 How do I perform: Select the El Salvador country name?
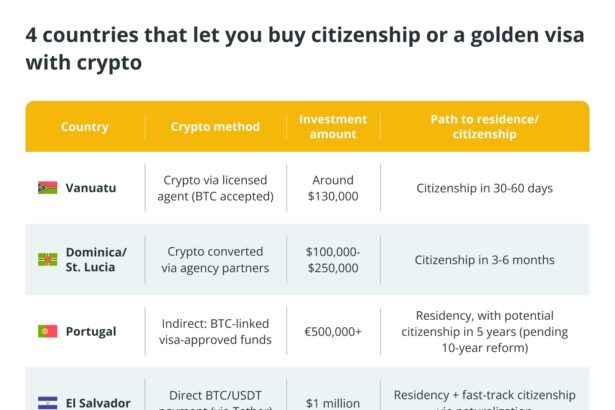pos(98,402)
